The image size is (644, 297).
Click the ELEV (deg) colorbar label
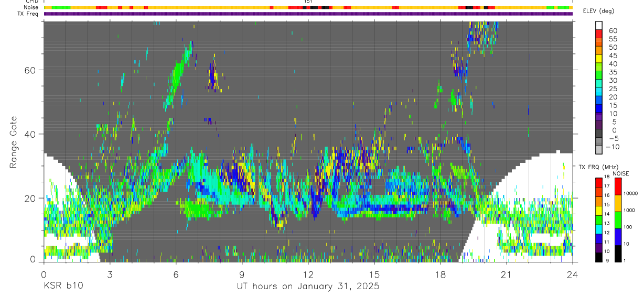tap(613, 11)
